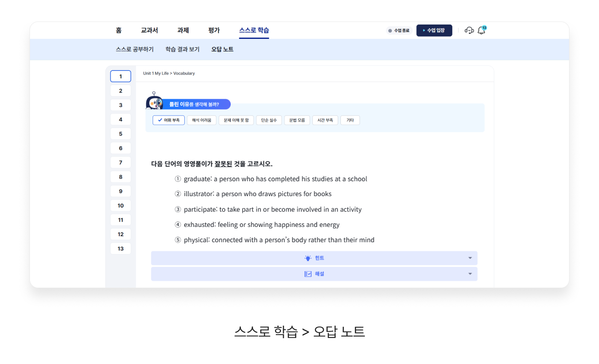The height and width of the screenshot is (364, 599).
Task: Jump to question number 7
Action: pos(121,162)
